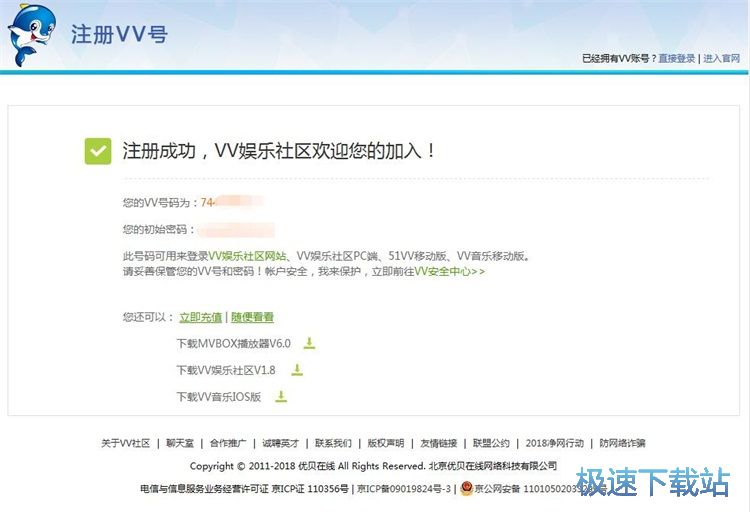Image resolution: width=750 pixels, height=512 pixels.
Task: Open 联系我们 footer link
Action: click(333, 443)
